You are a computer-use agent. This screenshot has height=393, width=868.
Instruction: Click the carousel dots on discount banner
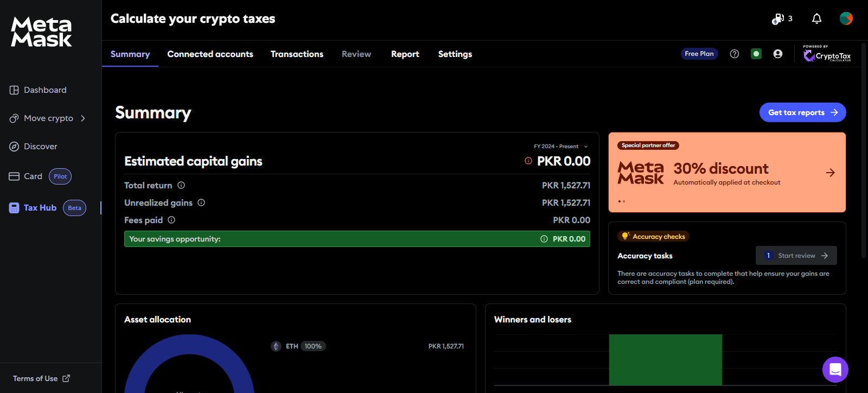coord(622,201)
